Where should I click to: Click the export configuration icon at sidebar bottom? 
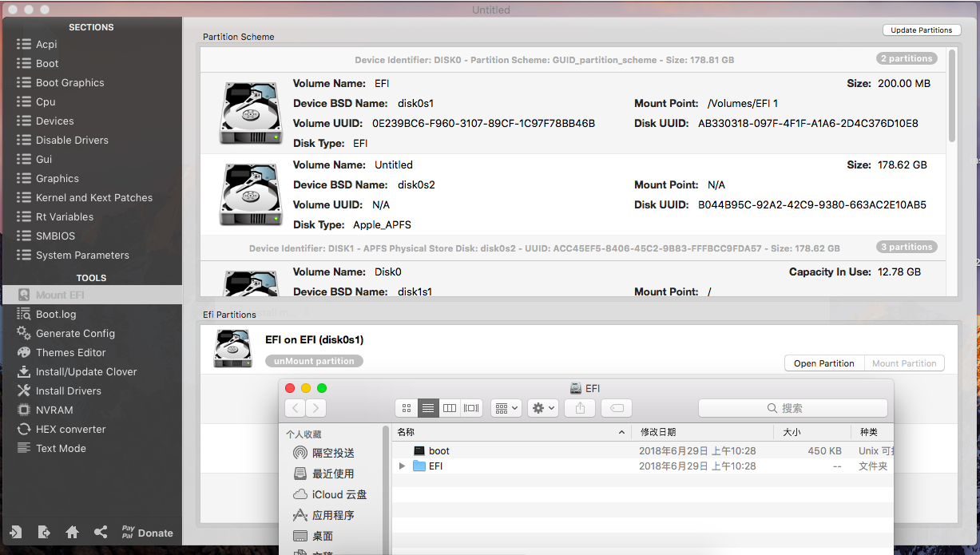coord(44,532)
